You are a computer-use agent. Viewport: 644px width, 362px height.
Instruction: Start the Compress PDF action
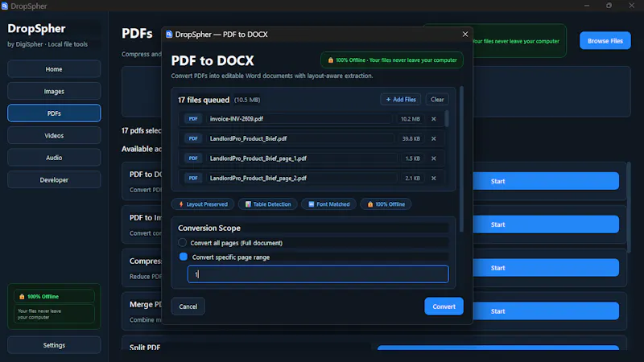click(546, 268)
